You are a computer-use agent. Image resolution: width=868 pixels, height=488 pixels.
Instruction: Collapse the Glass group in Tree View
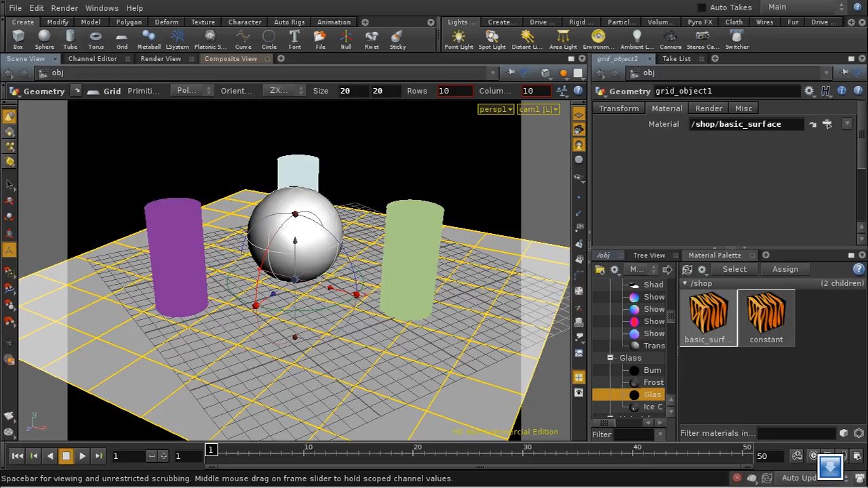(610, 357)
